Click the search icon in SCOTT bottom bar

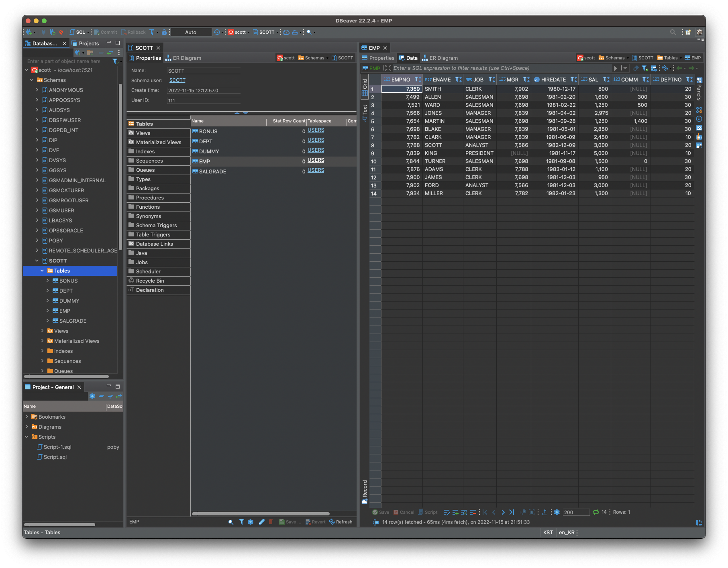231,522
